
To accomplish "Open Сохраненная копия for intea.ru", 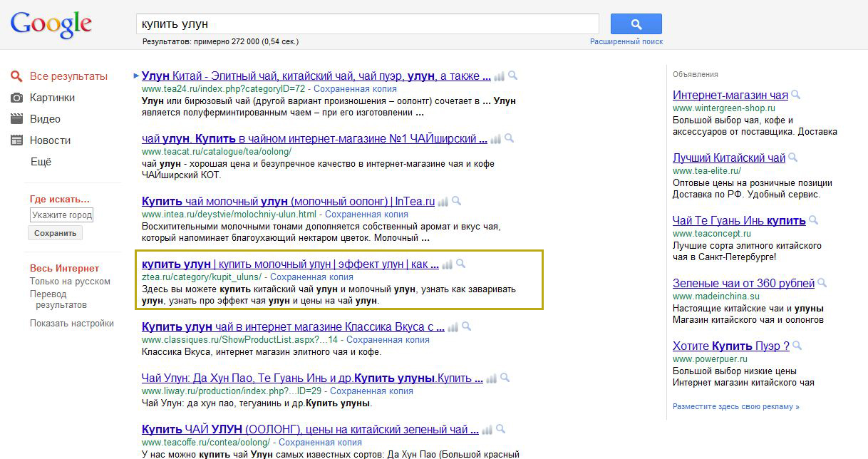I will click(x=367, y=215).
